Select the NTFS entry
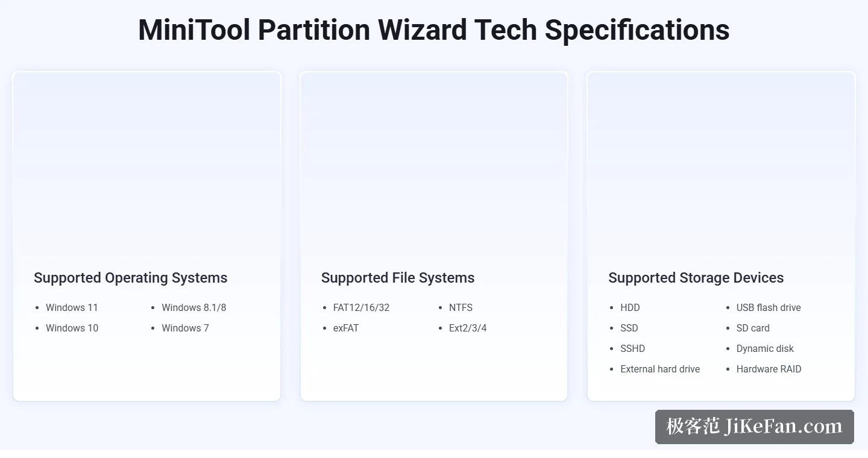Image resolution: width=868 pixels, height=458 pixels. [x=461, y=307]
